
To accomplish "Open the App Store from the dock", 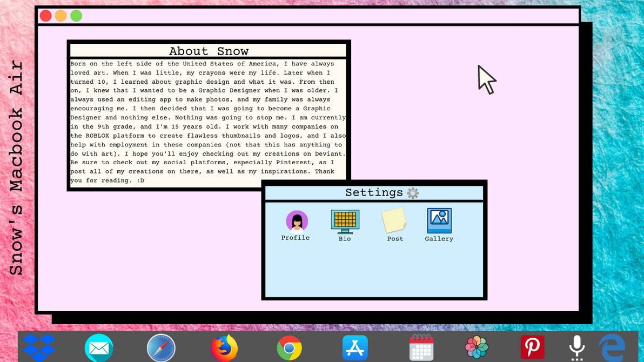I will pyautogui.click(x=355, y=348).
